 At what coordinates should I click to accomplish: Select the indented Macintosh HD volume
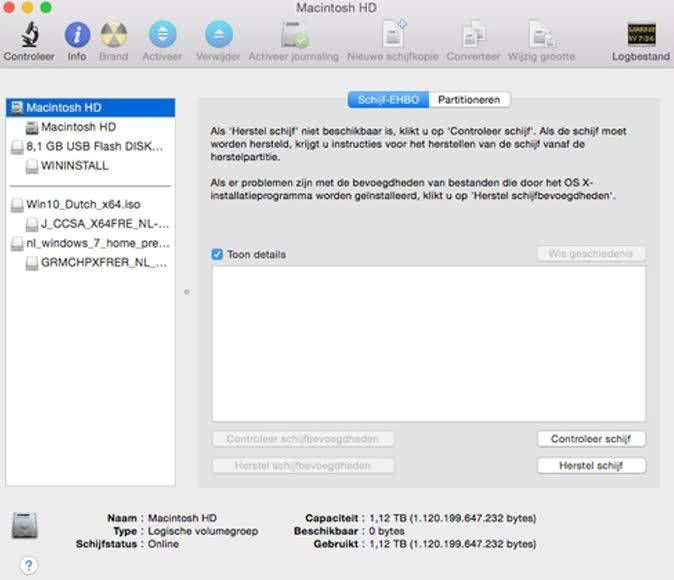91,127
